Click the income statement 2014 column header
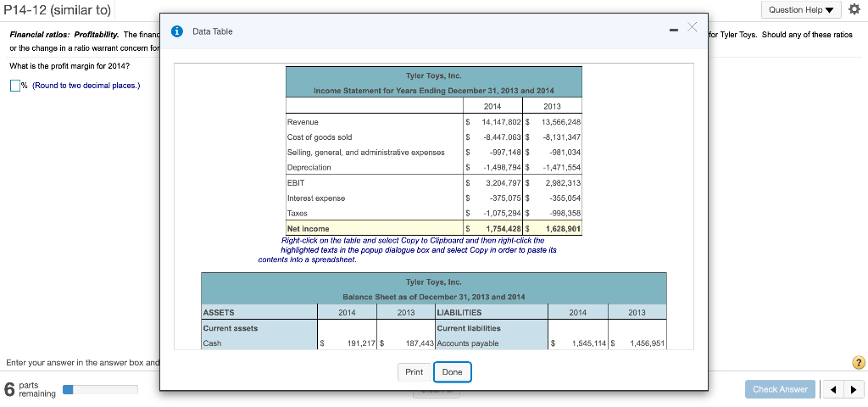 [x=492, y=106]
